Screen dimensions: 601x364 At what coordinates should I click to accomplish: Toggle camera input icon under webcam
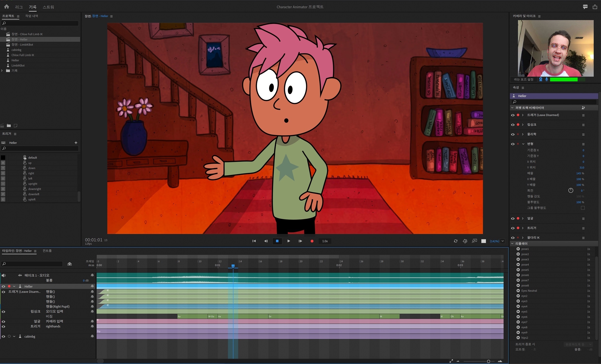click(541, 80)
